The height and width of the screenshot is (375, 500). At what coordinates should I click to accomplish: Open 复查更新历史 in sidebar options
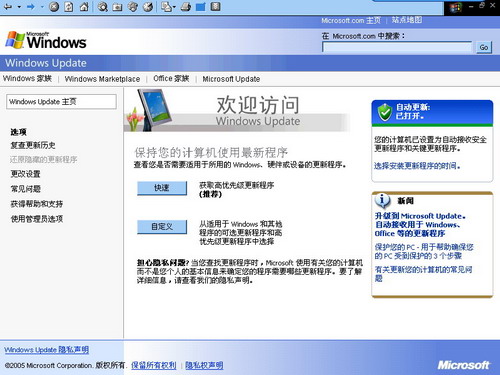(33, 145)
